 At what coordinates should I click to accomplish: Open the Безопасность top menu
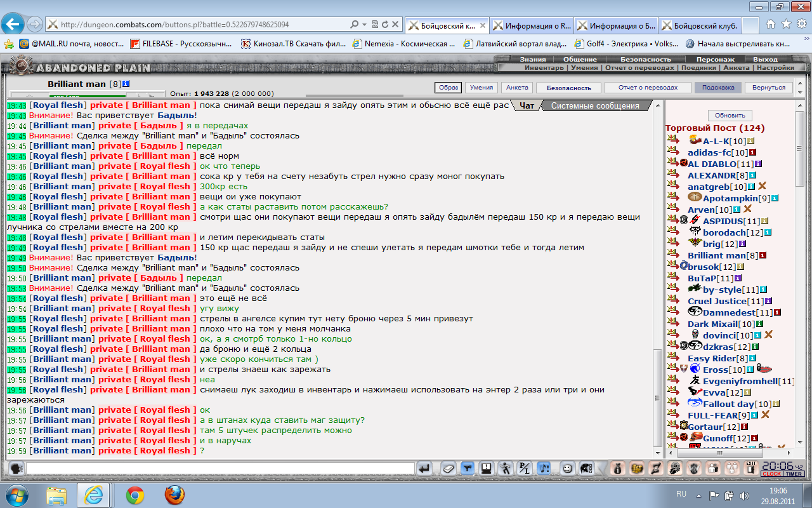click(x=645, y=60)
